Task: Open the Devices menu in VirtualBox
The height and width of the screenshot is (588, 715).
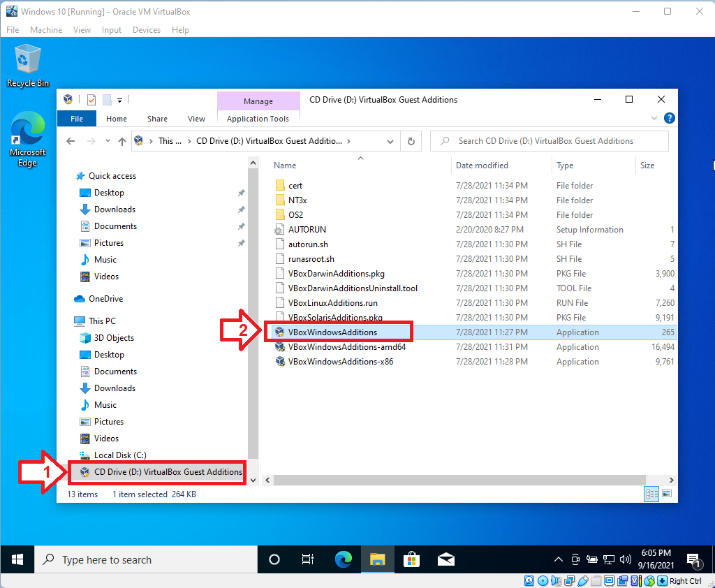Action: (x=146, y=29)
